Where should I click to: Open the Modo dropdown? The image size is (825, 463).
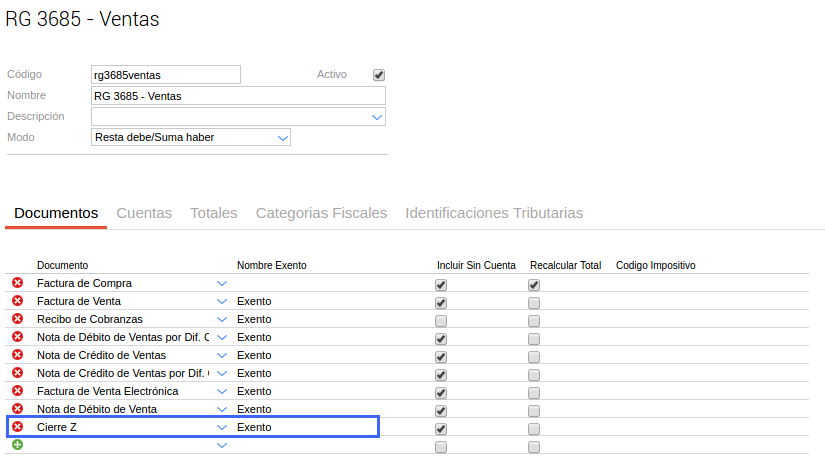[282, 137]
